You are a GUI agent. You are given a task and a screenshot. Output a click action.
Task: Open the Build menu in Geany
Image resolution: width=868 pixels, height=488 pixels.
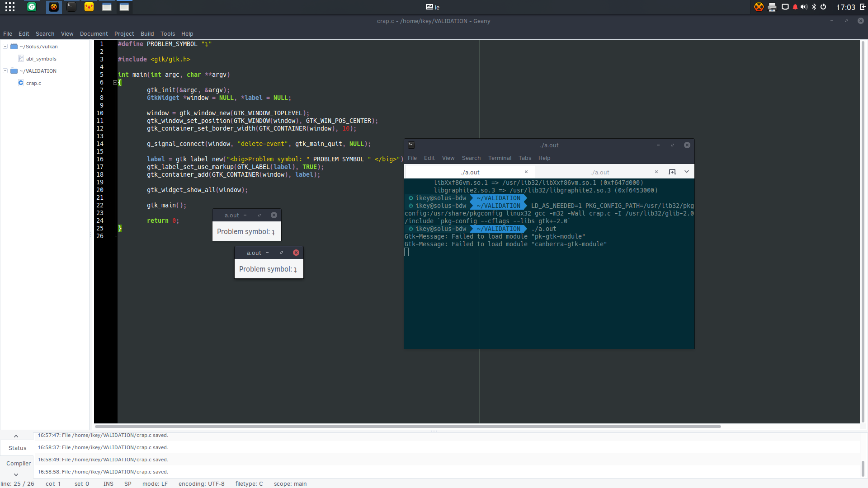(147, 33)
